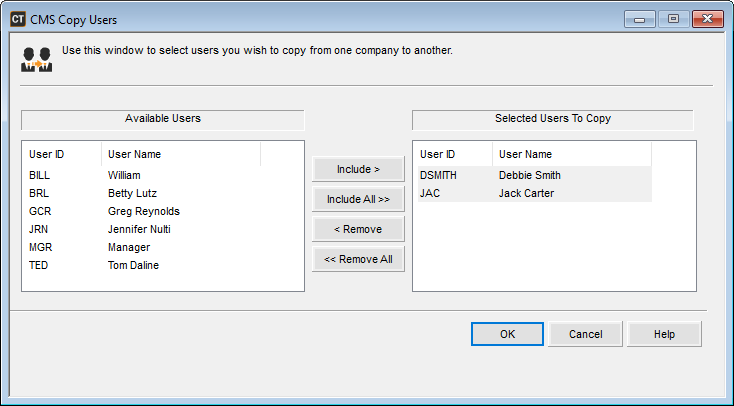
Task: Select Jennifer Nulti row
Action: (x=140, y=229)
